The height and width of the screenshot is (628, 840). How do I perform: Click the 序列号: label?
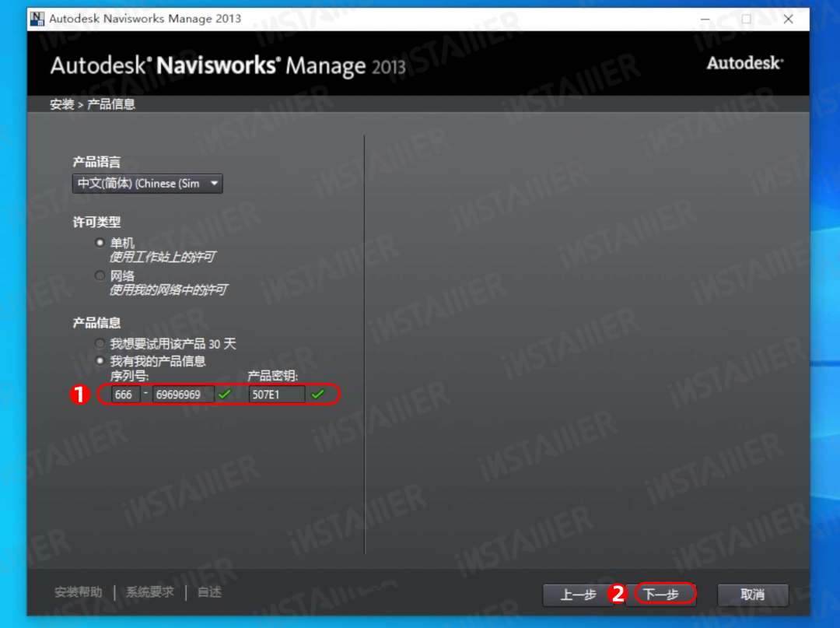(129, 376)
